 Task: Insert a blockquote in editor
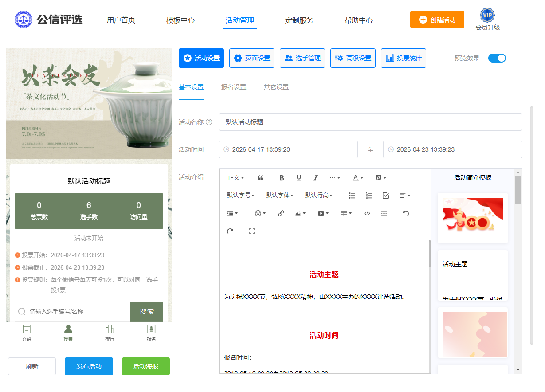pos(260,178)
